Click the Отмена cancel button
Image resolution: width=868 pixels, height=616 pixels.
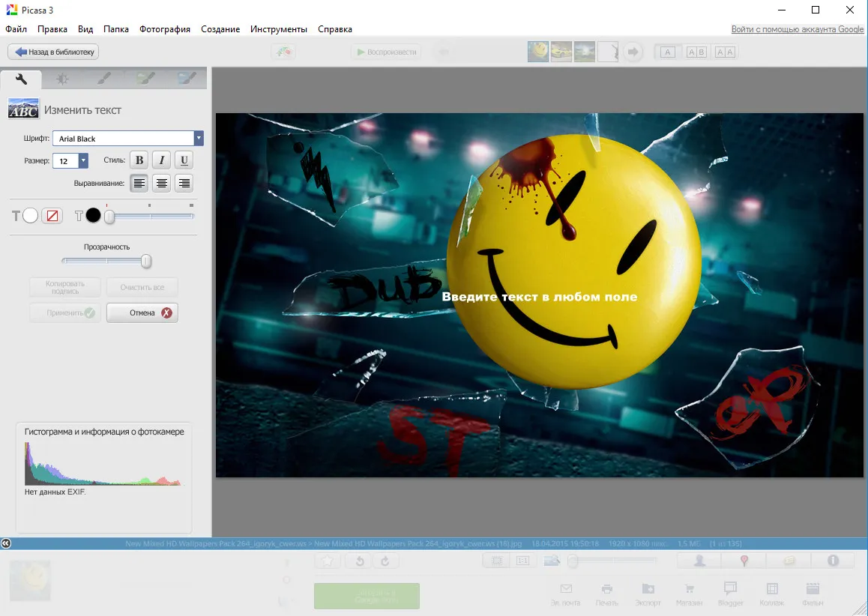[142, 312]
